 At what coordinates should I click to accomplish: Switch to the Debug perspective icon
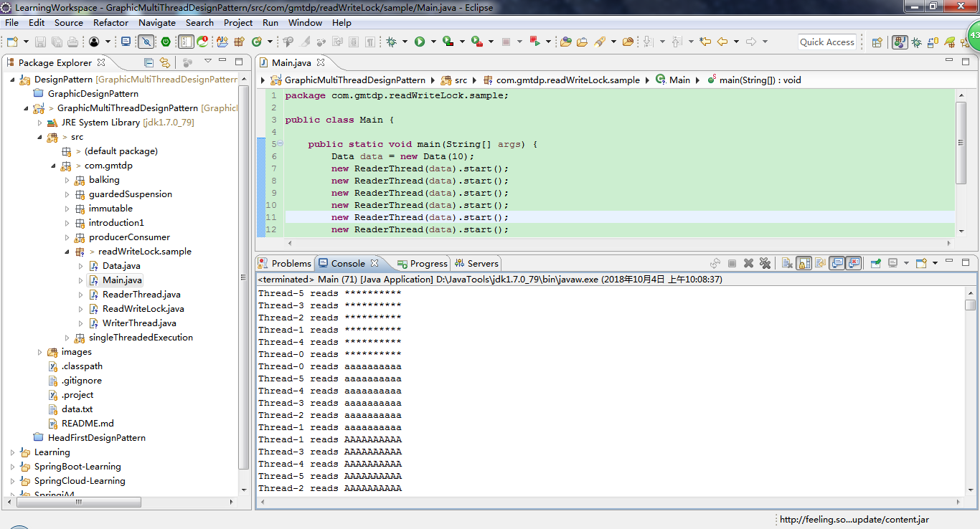[916, 42]
